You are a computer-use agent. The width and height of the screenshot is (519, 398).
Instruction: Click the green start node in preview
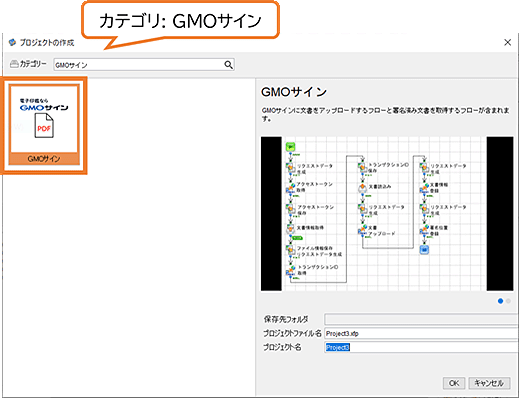[x=291, y=146]
